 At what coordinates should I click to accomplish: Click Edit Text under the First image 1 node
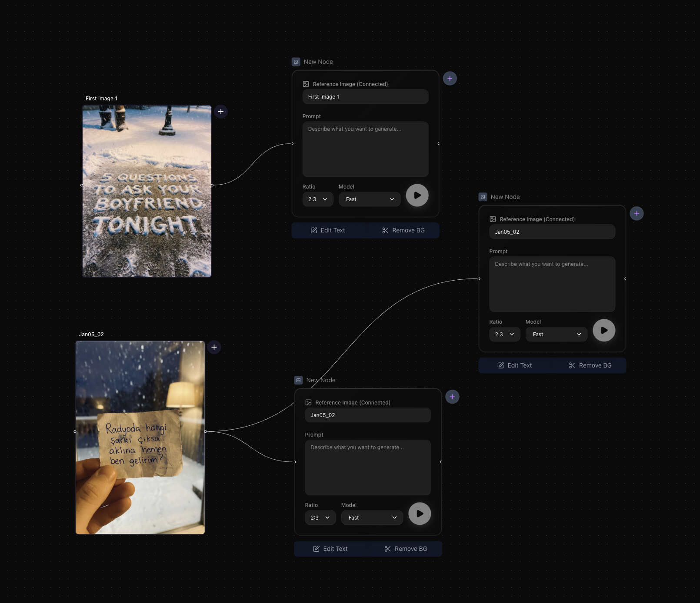click(x=328, y=230)
